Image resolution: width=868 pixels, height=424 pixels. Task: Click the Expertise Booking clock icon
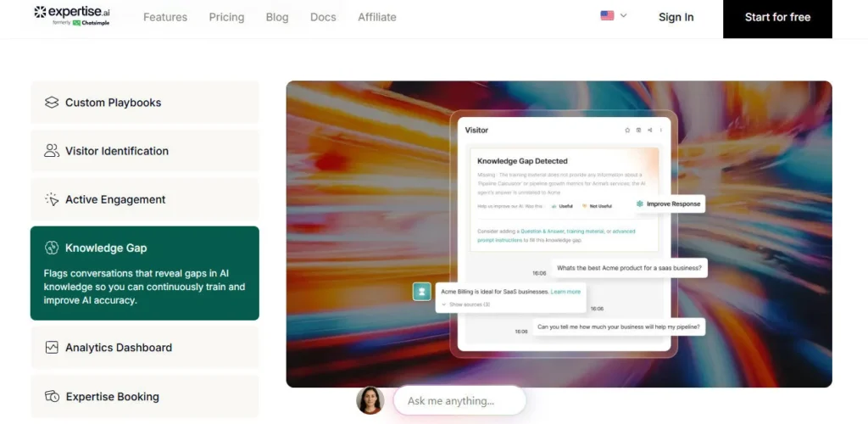pos(52,396)
